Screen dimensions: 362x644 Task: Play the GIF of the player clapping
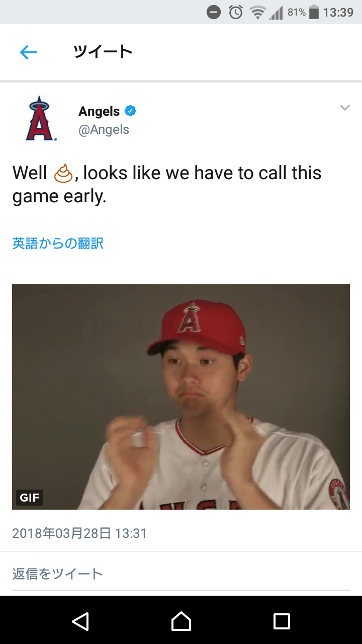181,397
